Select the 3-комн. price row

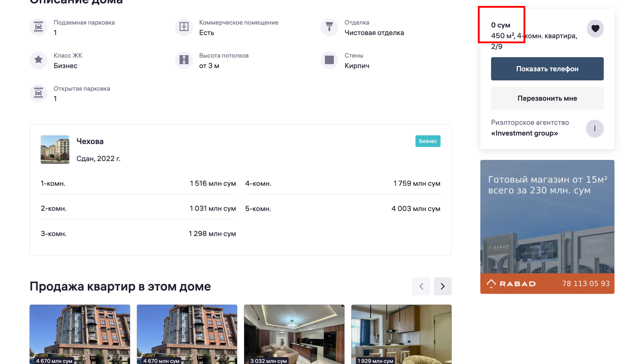[138, 234]
